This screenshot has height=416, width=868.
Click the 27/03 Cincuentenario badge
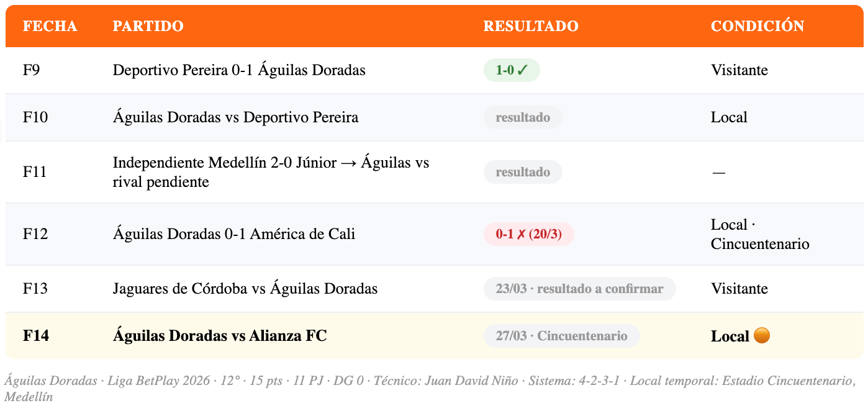pyautogui.click(x=561, y=336)
